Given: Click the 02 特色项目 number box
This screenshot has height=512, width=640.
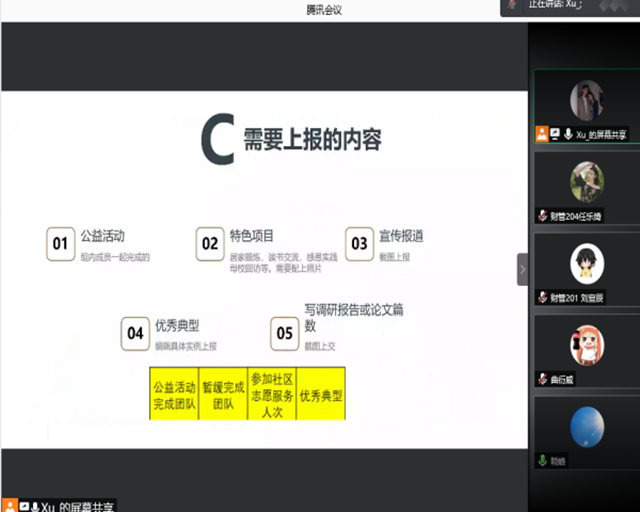Looking at the screenshot, I should pos(210,243).
